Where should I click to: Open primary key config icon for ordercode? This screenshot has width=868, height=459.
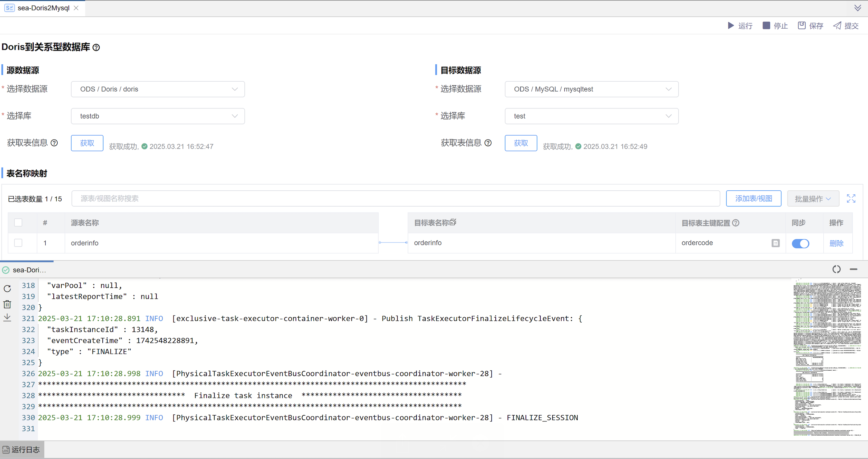775,243
